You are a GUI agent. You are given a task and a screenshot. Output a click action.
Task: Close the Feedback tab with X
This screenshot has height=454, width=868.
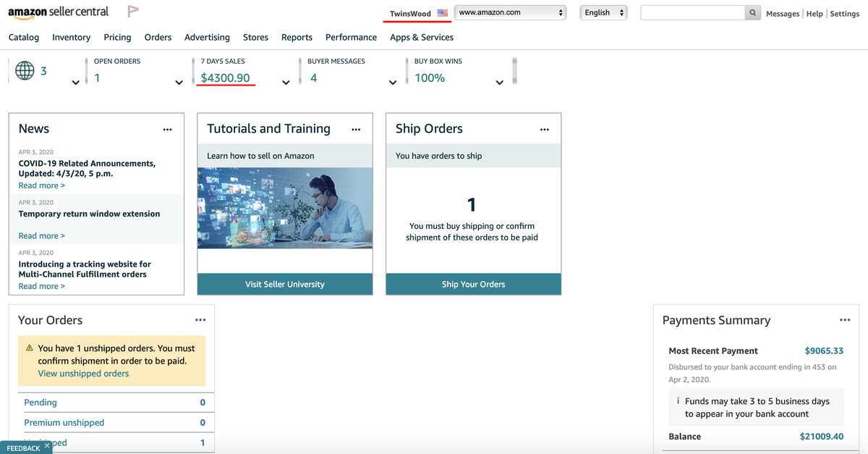point(46,446)
